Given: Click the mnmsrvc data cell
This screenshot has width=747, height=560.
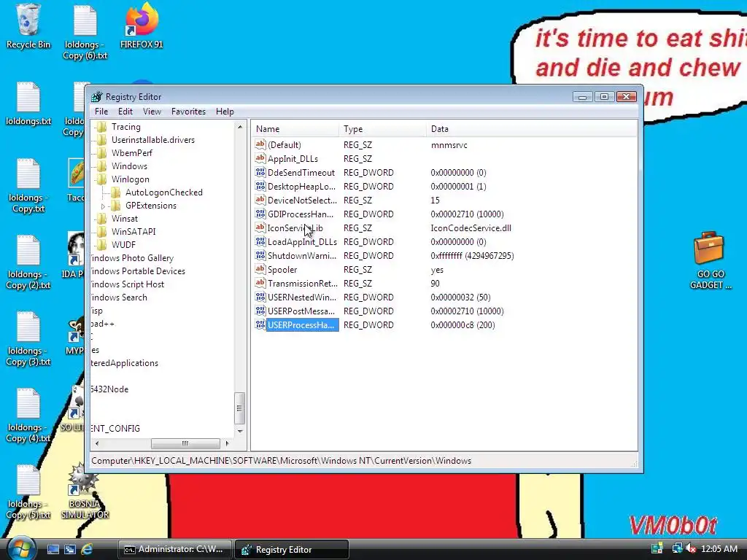Looking at the screenshot, I should click(x=449, y=145).
